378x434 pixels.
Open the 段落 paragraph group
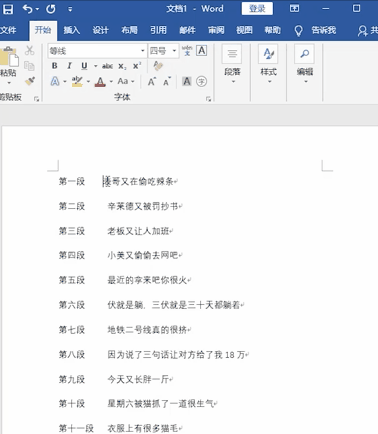point(232,65)
